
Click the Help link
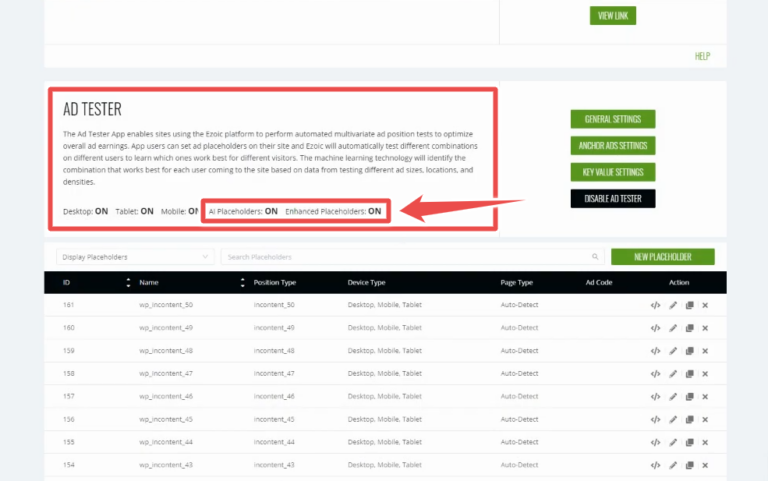click(x=702, y=56)
